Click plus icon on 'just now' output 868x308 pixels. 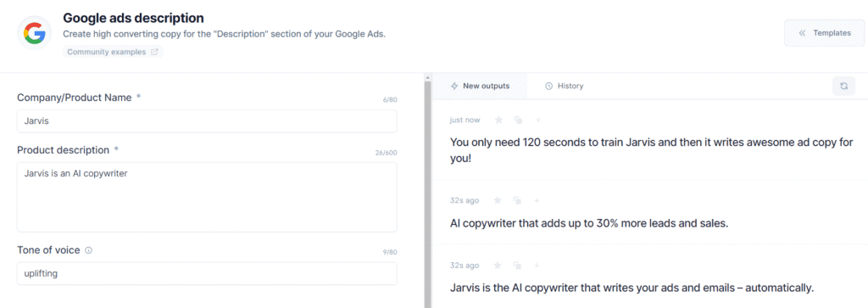(x=538, y=120)
